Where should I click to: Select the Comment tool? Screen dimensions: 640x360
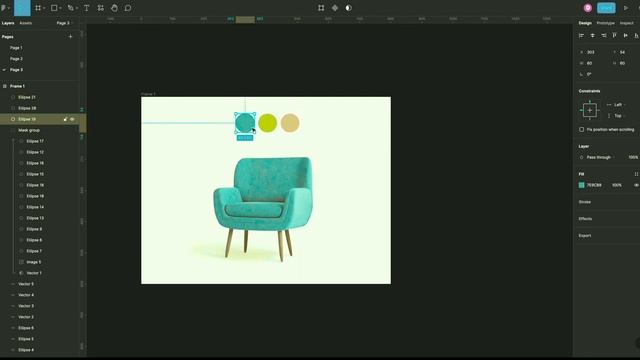(x=128, y=8)
